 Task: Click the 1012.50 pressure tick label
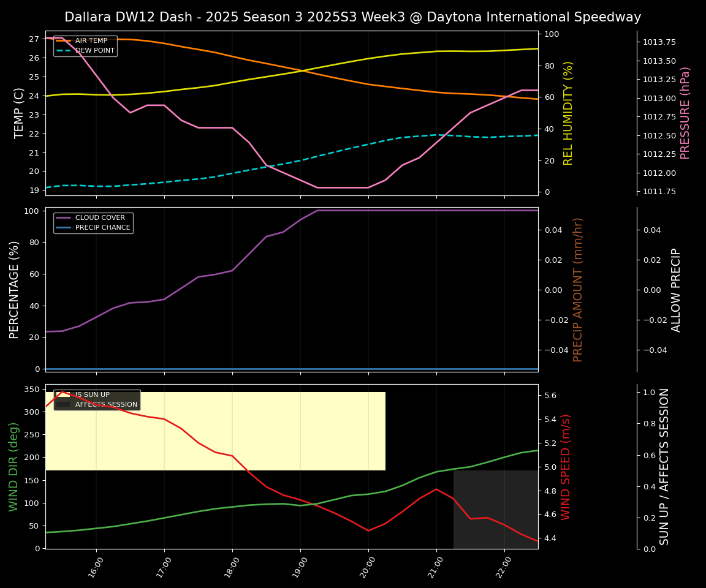point(659,136)
